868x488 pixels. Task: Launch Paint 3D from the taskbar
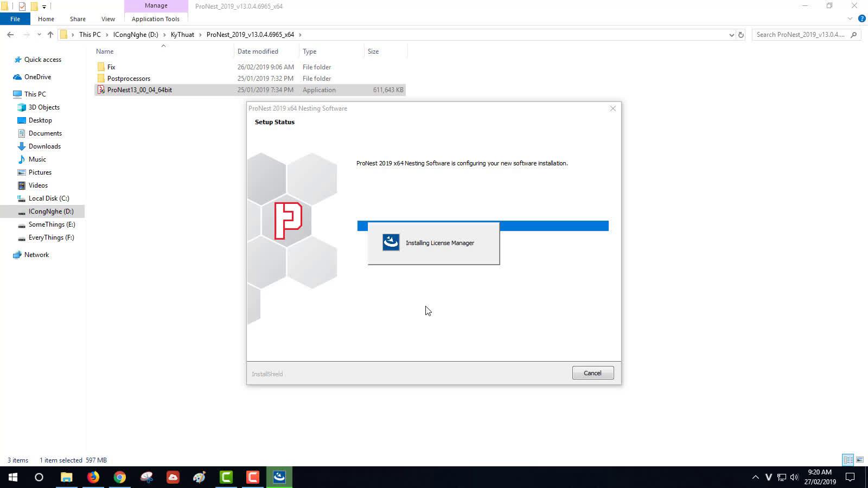click(199, 478)
